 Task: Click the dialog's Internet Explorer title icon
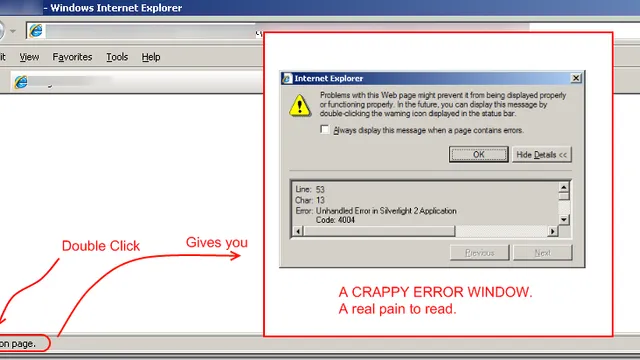click(x=287, y=78)
